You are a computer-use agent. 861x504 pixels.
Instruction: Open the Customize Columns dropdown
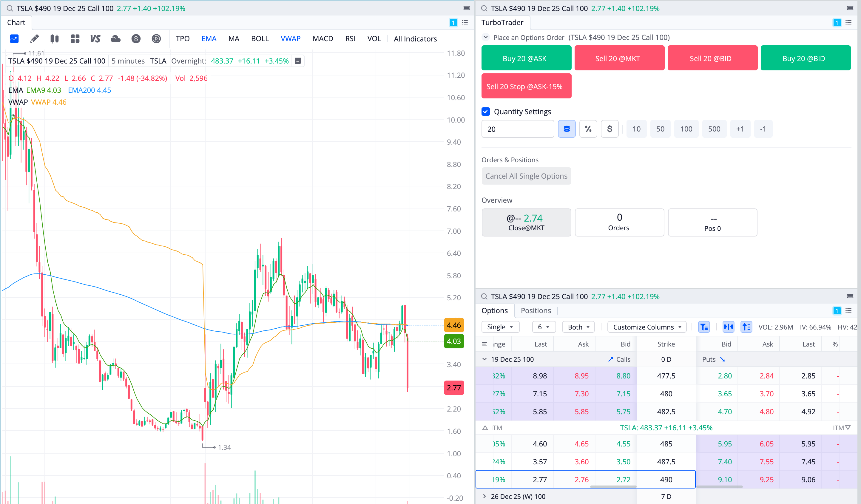point(647,327)
